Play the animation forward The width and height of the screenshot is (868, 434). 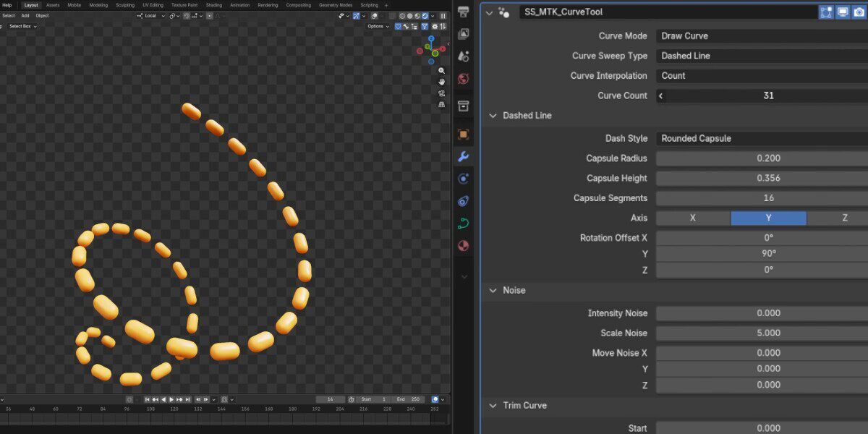point(171,399)
